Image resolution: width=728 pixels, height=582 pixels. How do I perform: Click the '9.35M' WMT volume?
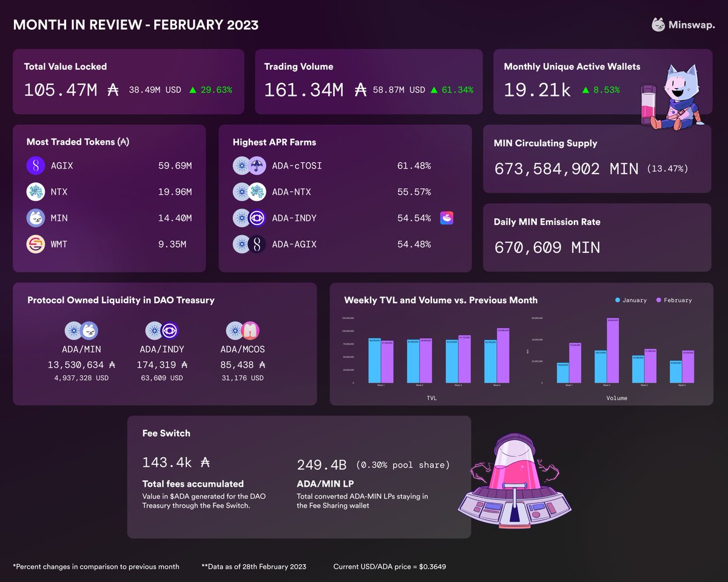click(172, 244)
